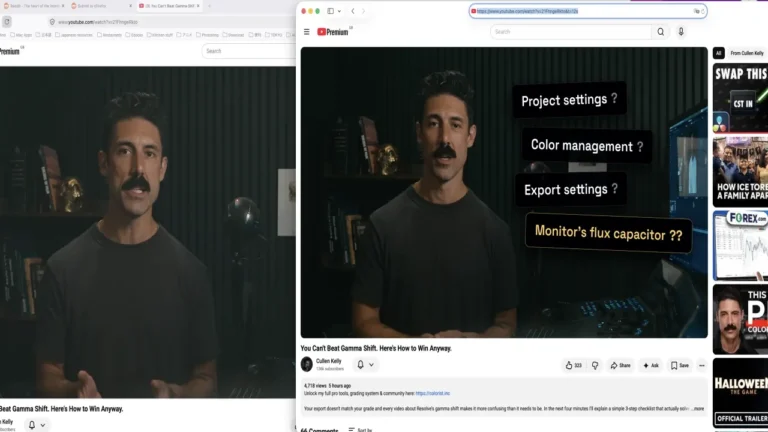This screenshot has width=768, height=432.
Task: Open the Ask AI button
Action: [x=651, y=365]
